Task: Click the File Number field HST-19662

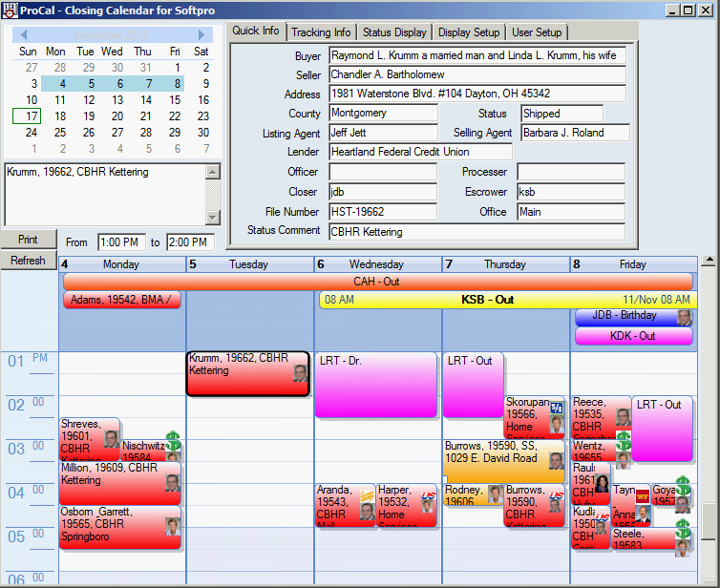Action: 383,212
